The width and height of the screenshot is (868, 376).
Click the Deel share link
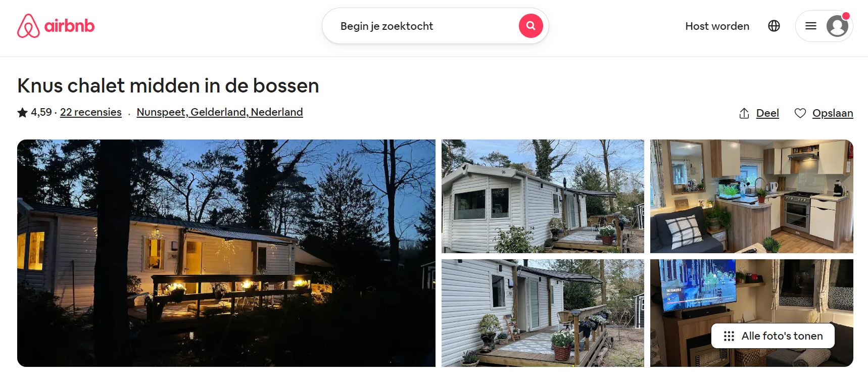pos(767,113)
